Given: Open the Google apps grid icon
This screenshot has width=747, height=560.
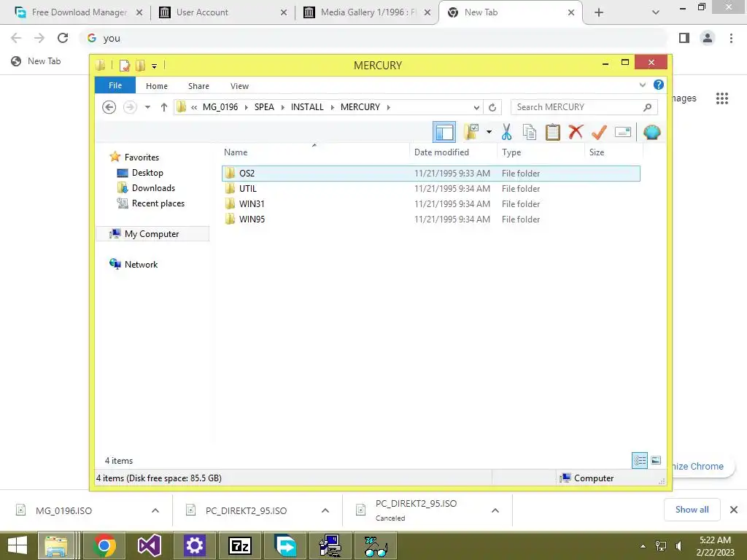Looking at the screenshot, I should (x=721, y=98).
